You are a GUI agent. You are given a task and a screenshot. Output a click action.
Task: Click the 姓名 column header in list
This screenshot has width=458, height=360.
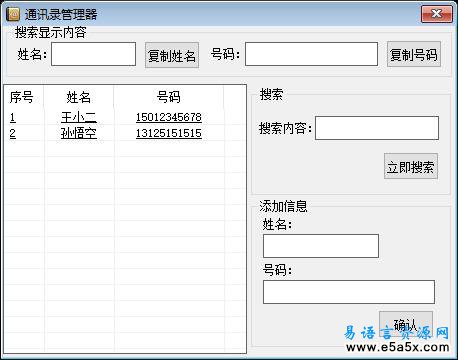click(x=79, y=97)
